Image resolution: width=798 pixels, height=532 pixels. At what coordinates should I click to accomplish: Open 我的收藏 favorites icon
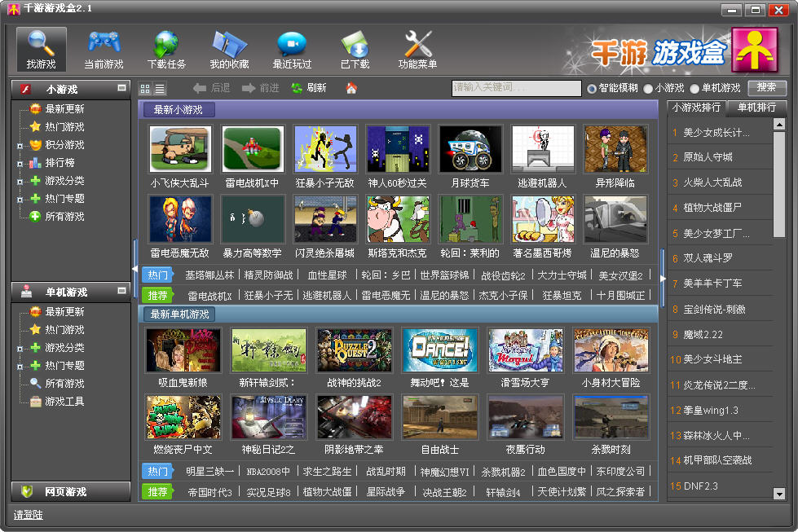pyautogui.click(x=229, y=48)
